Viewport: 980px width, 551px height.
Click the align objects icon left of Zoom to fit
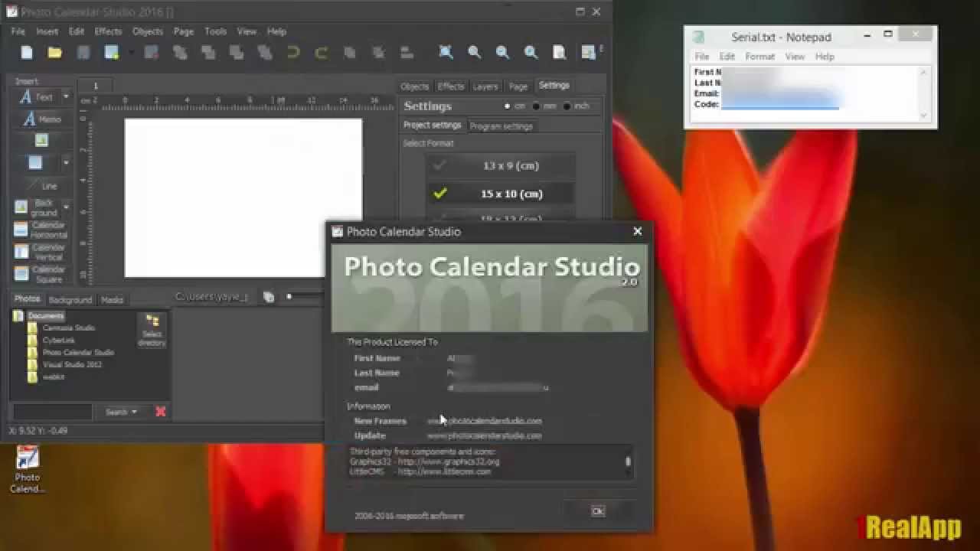407,53
